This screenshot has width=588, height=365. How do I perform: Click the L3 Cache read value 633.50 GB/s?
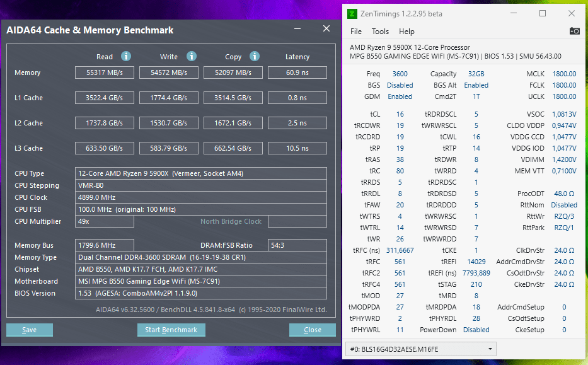pyautogui.click(x=105, y=148)
